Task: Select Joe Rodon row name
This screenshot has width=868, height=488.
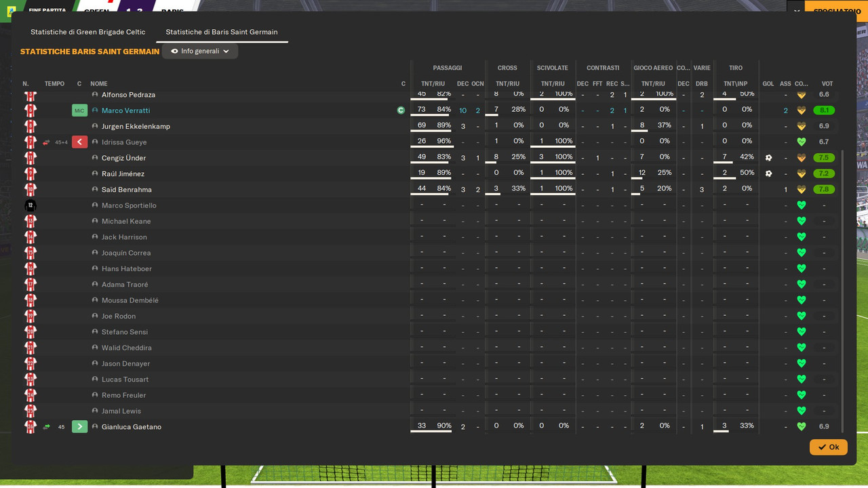Action: click(x=119, y=317)
